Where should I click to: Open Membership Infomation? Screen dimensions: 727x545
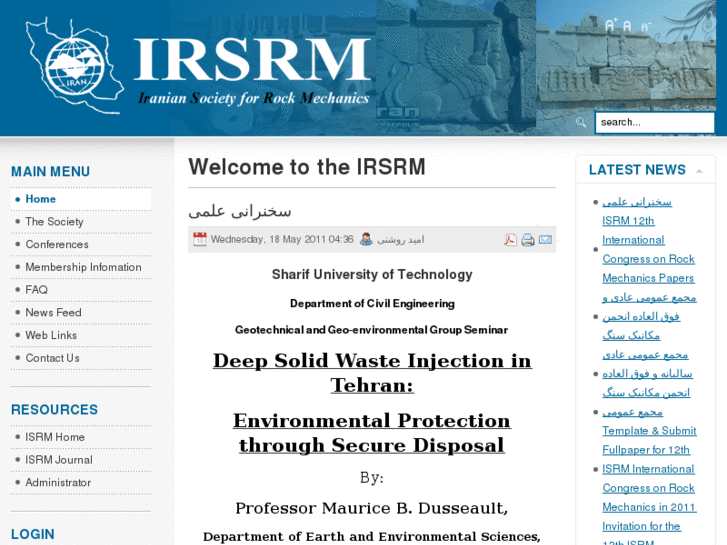83,267
